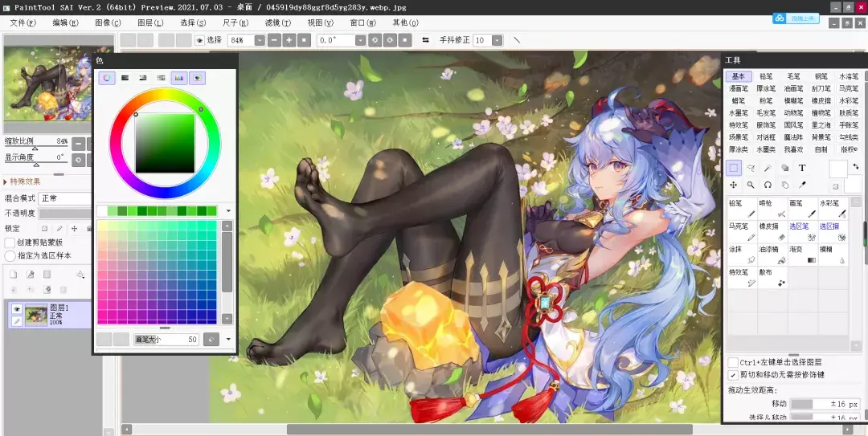The image size is (868, 436).
Task: Click the zoom in plus button
Action: (289, 40)
